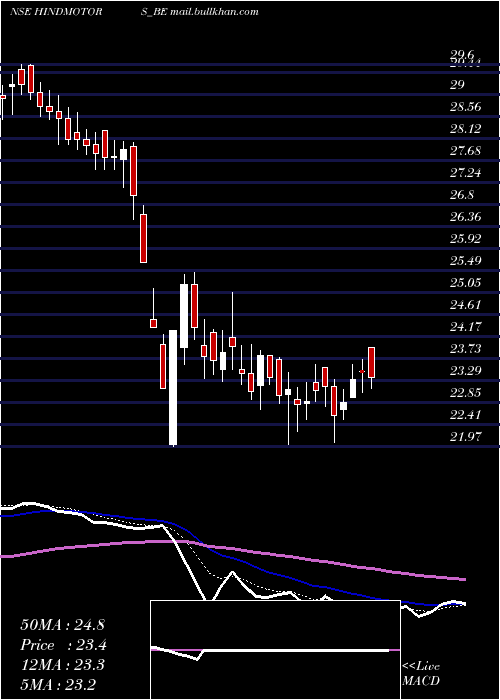Click the 5MA : 23.2 readout

[57, 684]
